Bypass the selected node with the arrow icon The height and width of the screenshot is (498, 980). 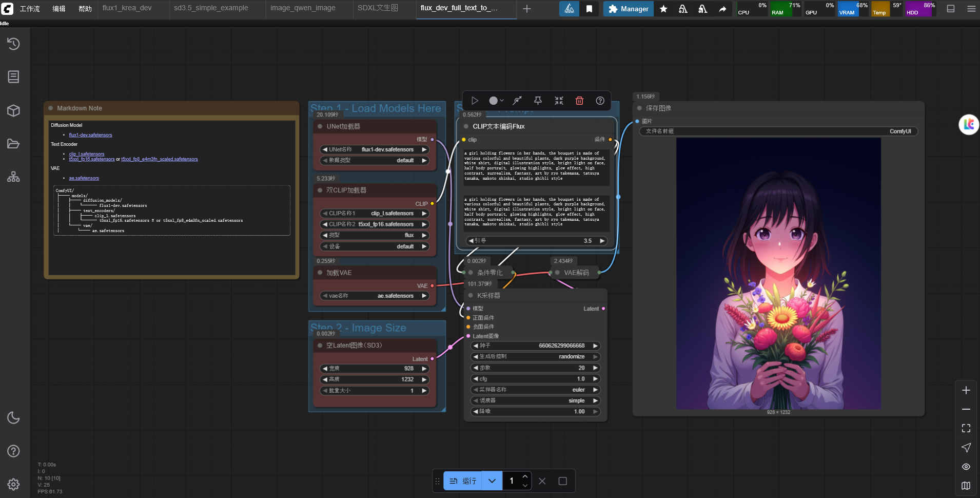(517, 101)
